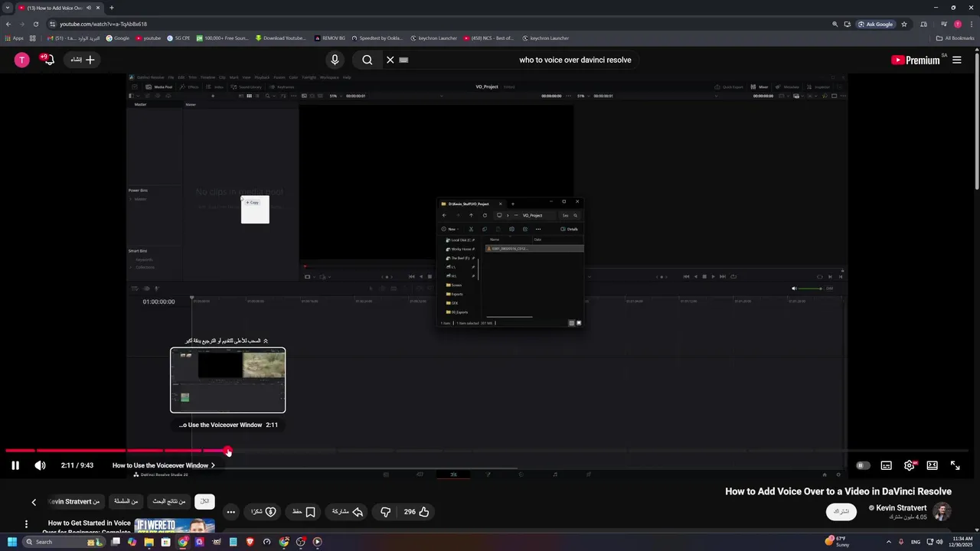
Task: Open the YouTube notifications bell
Action: coord(48,60)
